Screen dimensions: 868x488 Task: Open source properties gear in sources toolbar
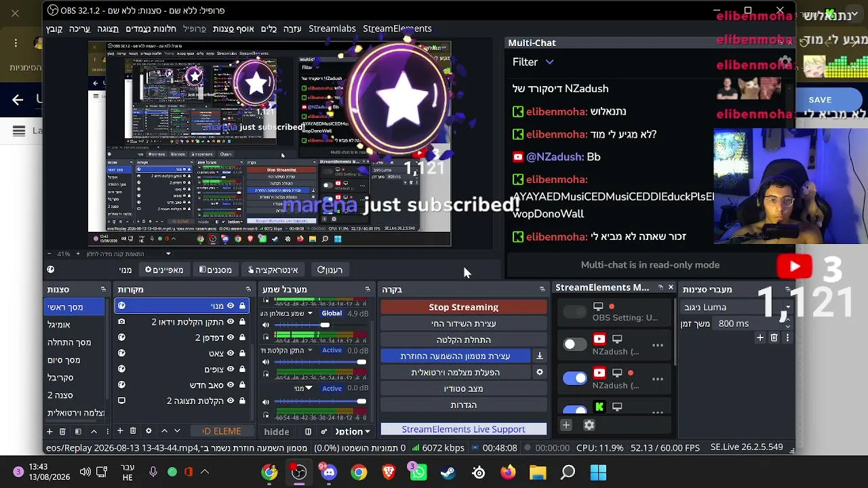(149, 431)
